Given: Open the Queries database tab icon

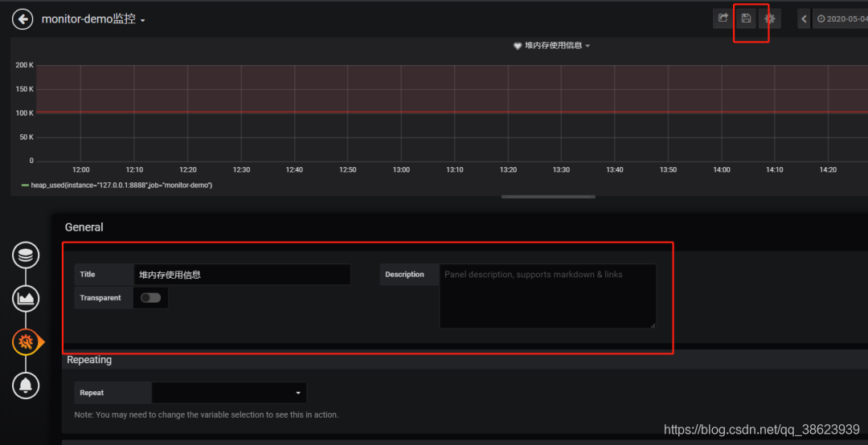Looking at the screenshot, I should 26,255.
